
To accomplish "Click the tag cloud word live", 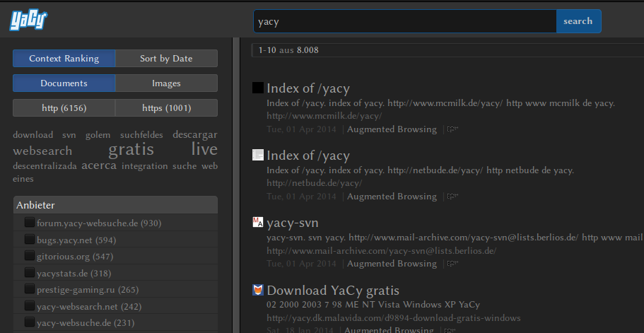I will (204, 149).
